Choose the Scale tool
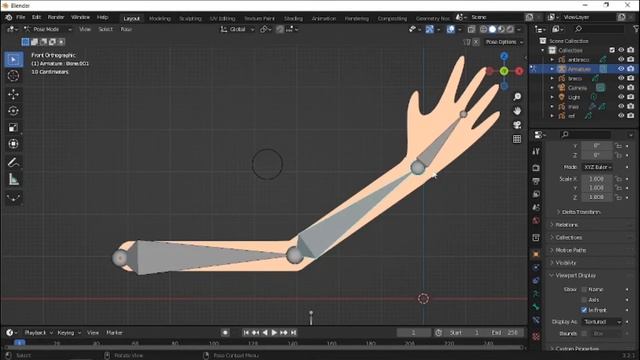This screenshot has height=360, width=640. [13, 127]
